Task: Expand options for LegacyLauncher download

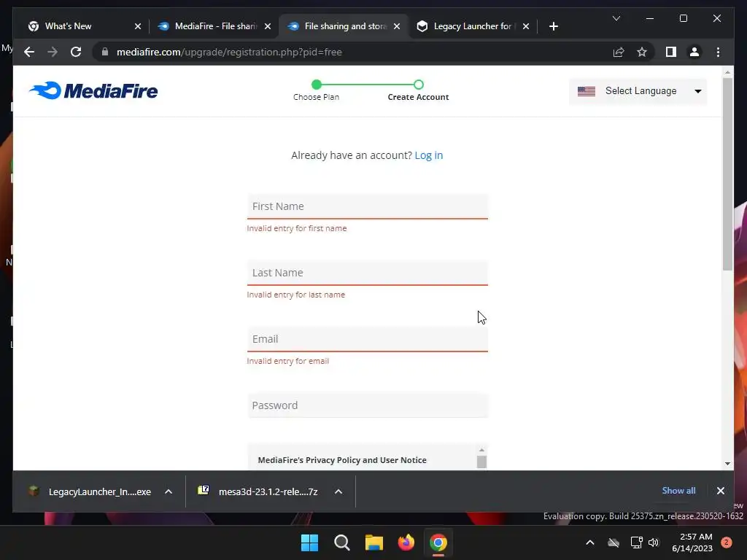Action: pos(169,491)
